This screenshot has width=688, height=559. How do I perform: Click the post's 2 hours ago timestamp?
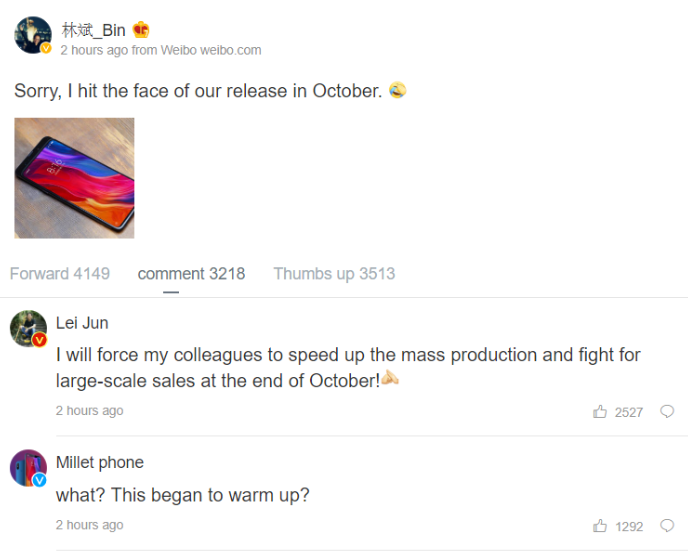(94, 50)
